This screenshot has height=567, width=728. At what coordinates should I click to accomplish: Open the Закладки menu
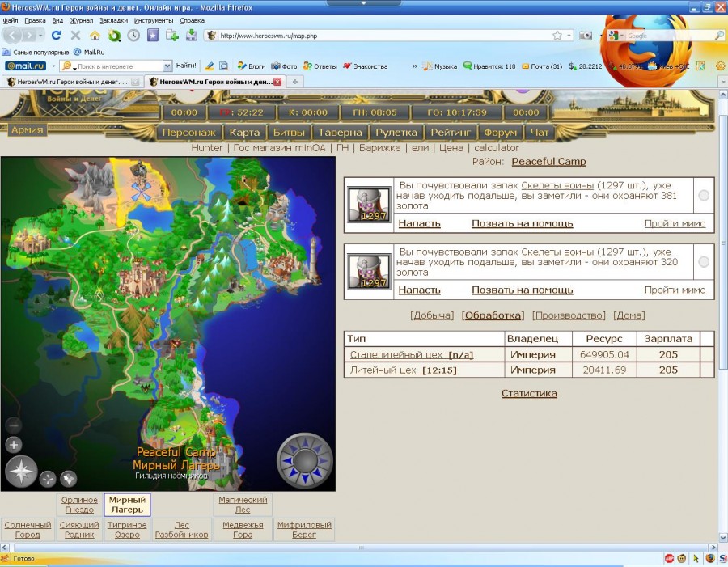(x=114, y=20)
